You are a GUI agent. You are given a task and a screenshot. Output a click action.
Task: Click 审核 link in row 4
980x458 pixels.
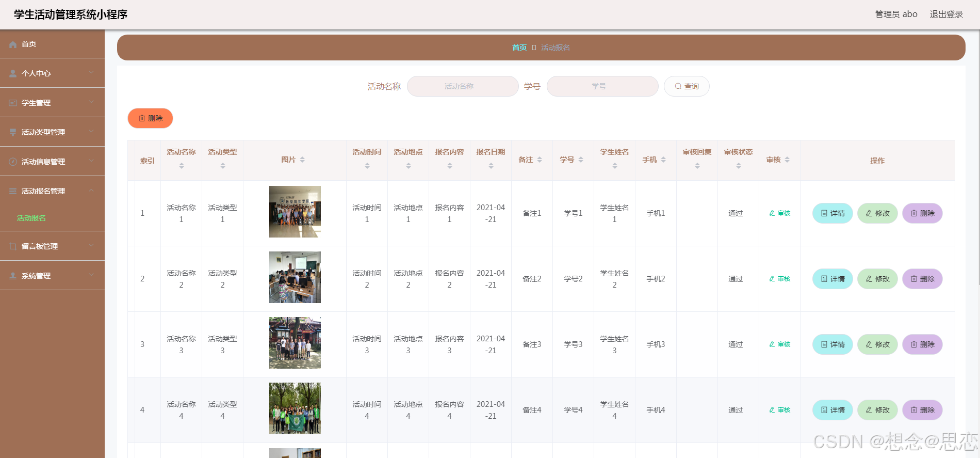tap(780, 410)
